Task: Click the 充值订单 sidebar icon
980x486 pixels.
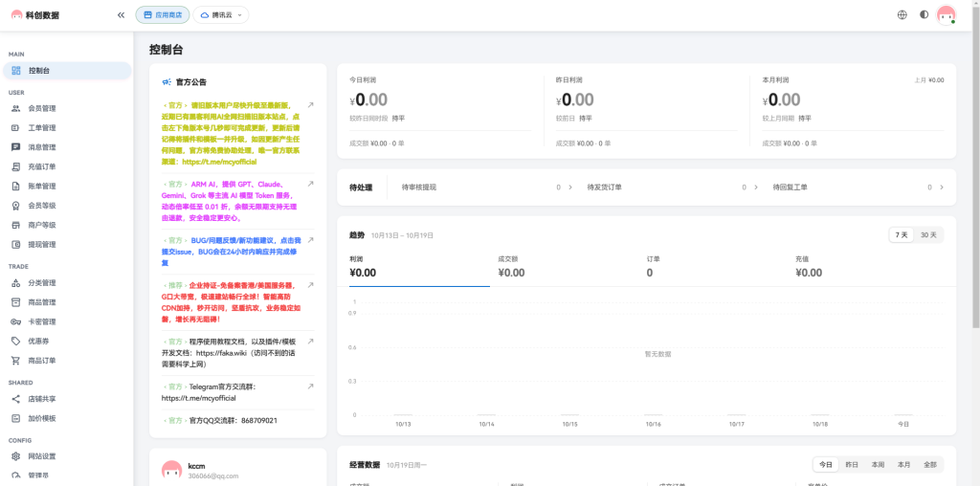Action: (16, 166)
